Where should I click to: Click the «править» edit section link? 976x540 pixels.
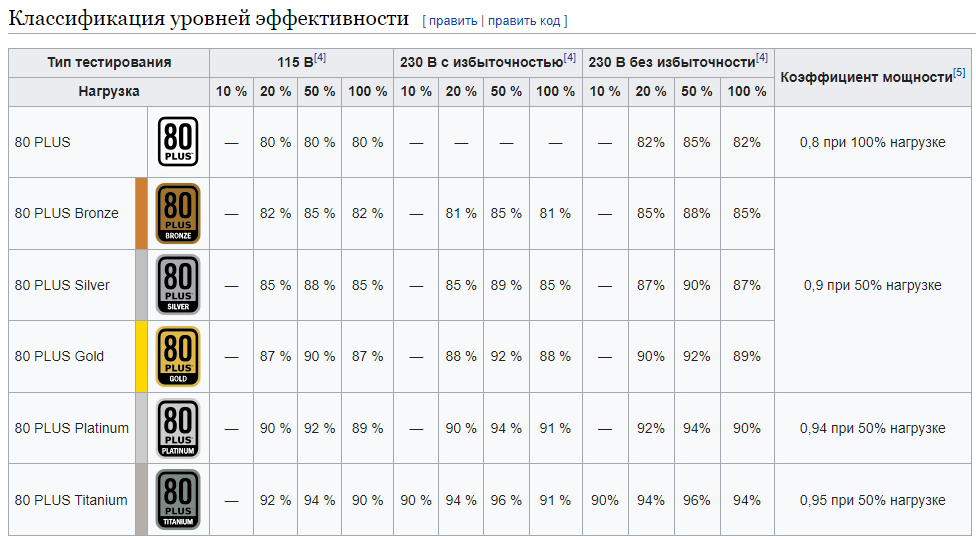click(x=453, y=20)
